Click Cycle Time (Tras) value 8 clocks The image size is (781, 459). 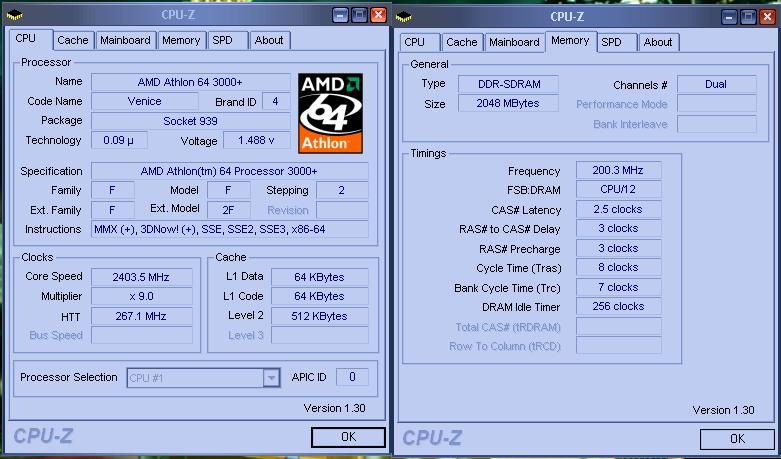(x=619, y=267)
